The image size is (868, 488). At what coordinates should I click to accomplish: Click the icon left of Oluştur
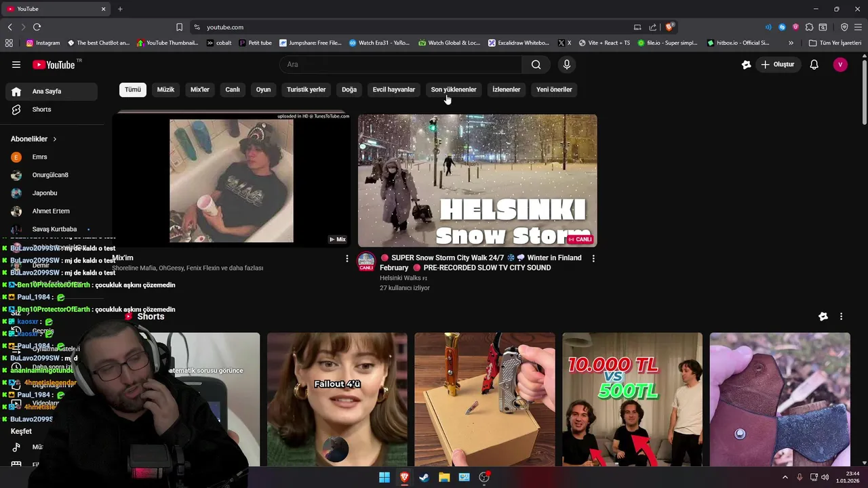(x=747, y=64)
